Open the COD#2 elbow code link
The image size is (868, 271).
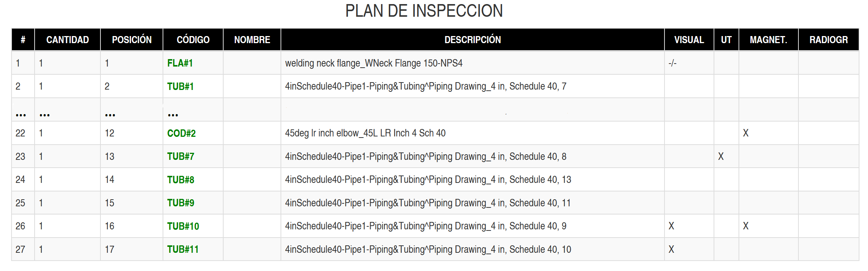coord(181,133)
